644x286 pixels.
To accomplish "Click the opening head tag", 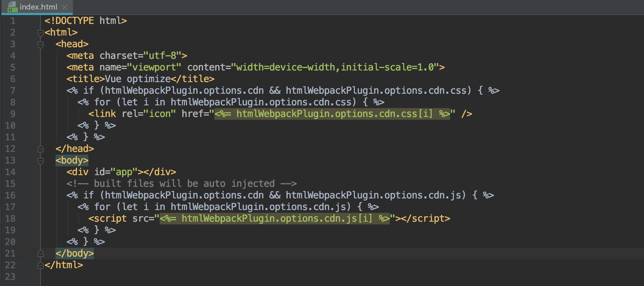I will point(72,44).
